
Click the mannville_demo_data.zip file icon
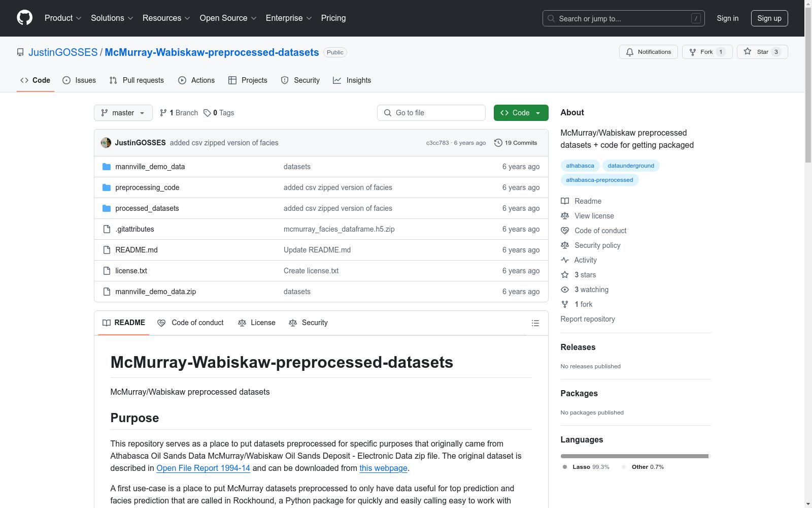click(107, 292)
